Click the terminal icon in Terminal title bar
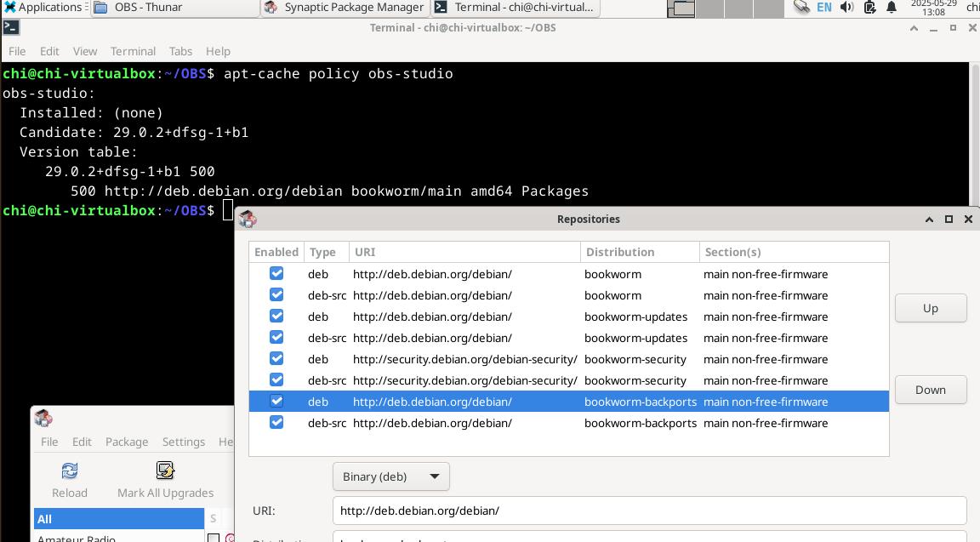 [x=11, y=27]
